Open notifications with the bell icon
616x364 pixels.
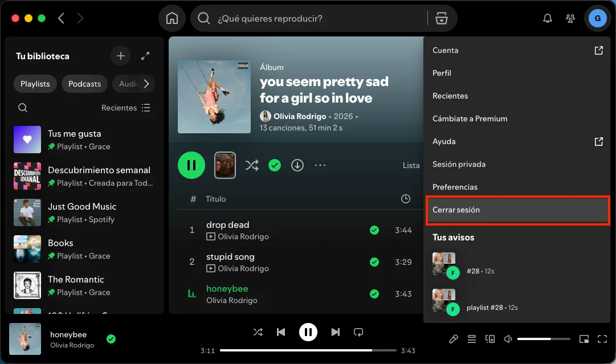[x=547, y=18]
